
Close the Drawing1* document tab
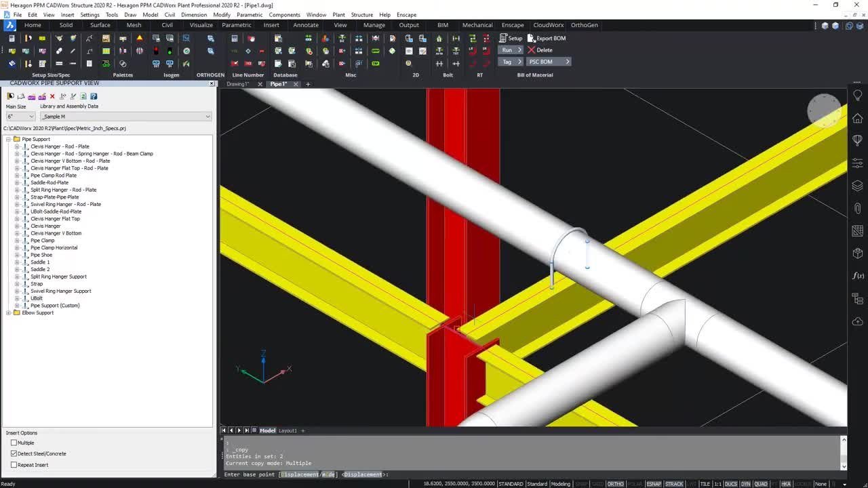(x=260, y=84)
